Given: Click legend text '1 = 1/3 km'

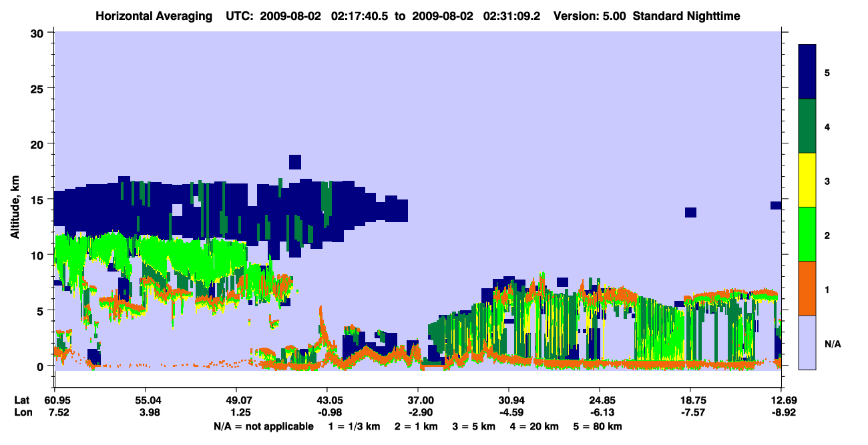Looking at the screenshot, I should [x=353, y=426].
